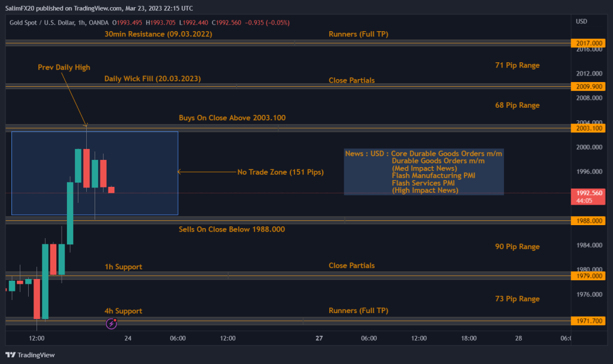This screenshot has width=613, height=364.
Task: Click the Buys On Close Above 2003.100 text
Action: [232, 118]
